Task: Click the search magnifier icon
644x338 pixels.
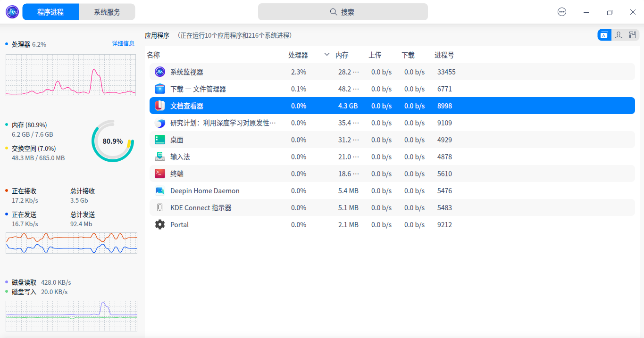Action: click(x=333, y=11)
